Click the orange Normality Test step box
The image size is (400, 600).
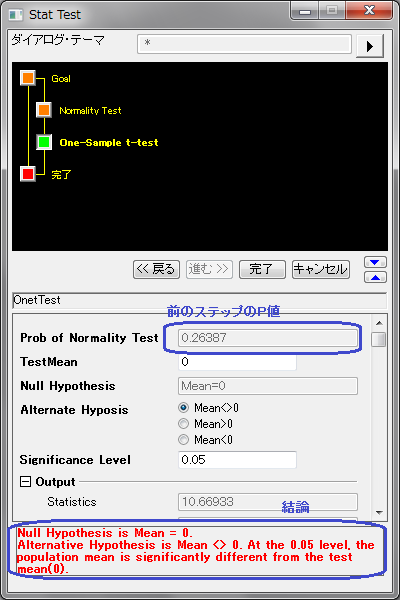pos(44,110)
